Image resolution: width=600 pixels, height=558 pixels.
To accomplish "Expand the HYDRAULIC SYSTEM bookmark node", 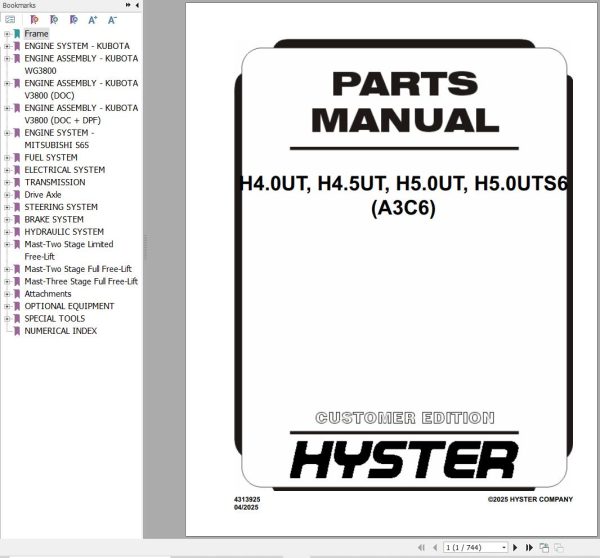I will coord(7,232).
